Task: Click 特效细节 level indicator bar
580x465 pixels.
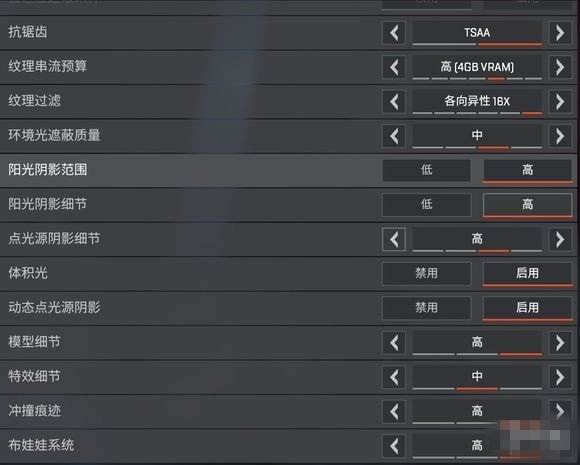Action: tap(477, 388)
